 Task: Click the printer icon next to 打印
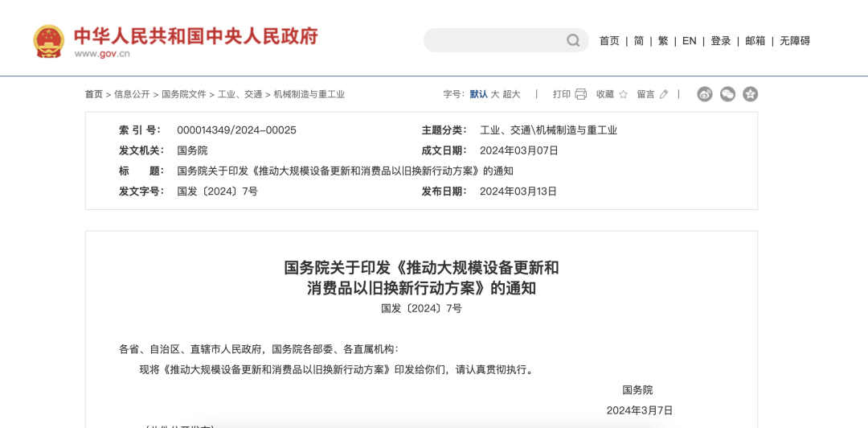click(581, 94)
